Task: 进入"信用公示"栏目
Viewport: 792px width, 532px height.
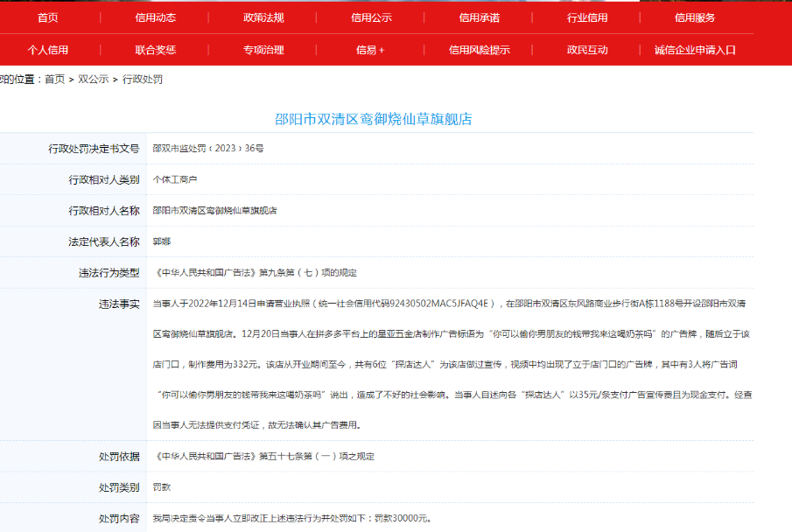Action: pos(371,17)
